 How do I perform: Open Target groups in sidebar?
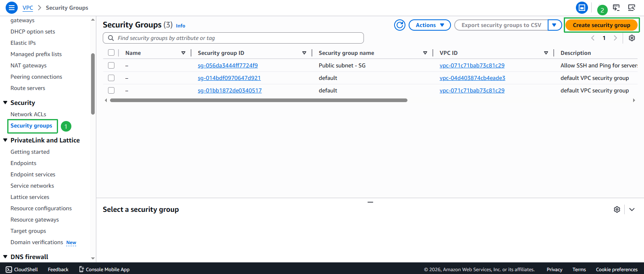(28, 231)
